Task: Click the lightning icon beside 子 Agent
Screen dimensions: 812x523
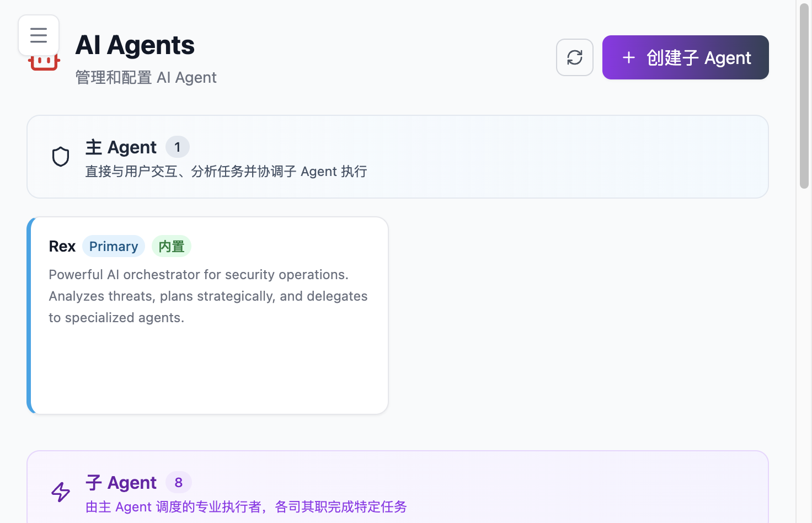Action: (61, 492)
